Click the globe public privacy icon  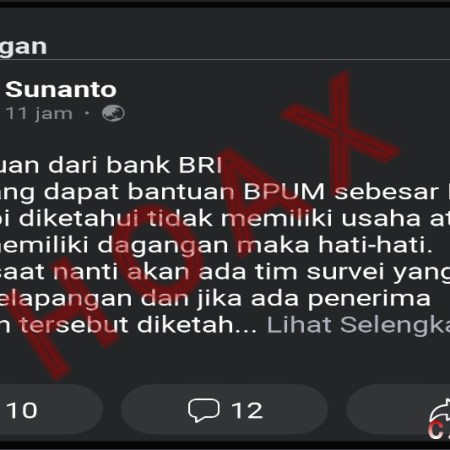pos(113,113)
